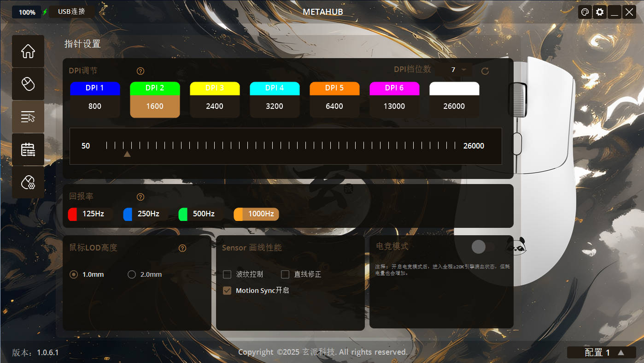The height and width of the screenshot is (363, 644).
Task: Click the 电竞模式 note text below the switch
Action: (x=442, y=270)
